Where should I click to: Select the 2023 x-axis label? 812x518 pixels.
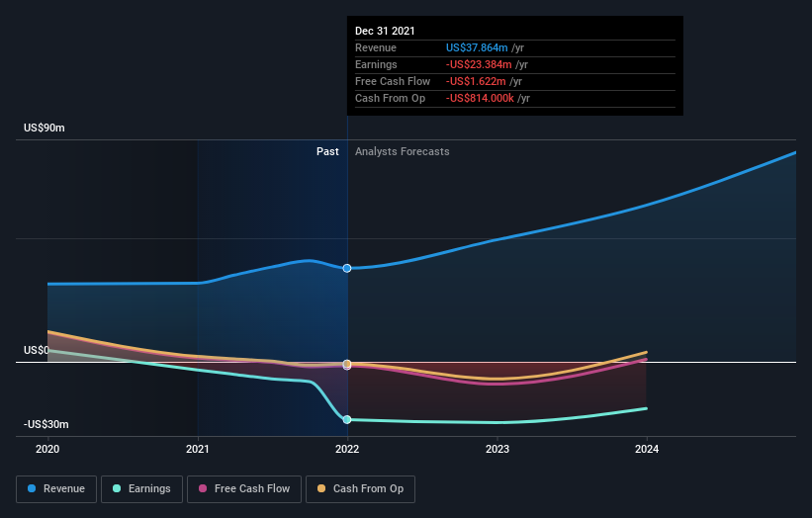[x=497, y=449]
